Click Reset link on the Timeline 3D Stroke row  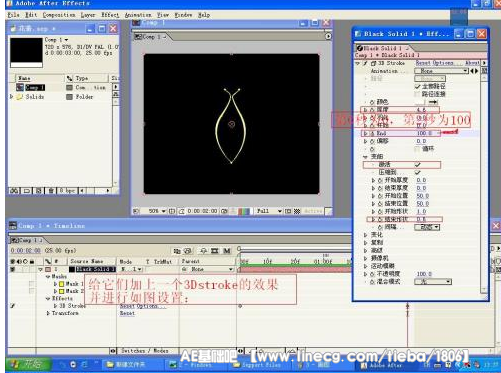[127, 306]
